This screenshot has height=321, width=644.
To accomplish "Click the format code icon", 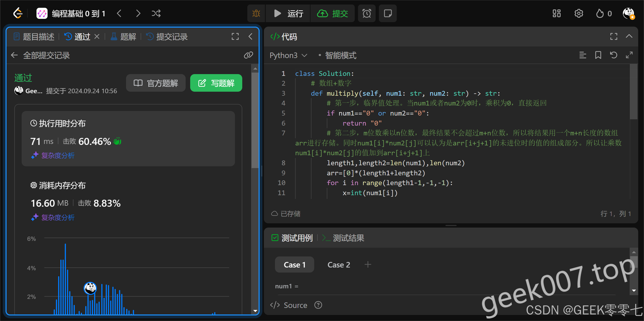I will pyautogui.click(x=583, y=55).
